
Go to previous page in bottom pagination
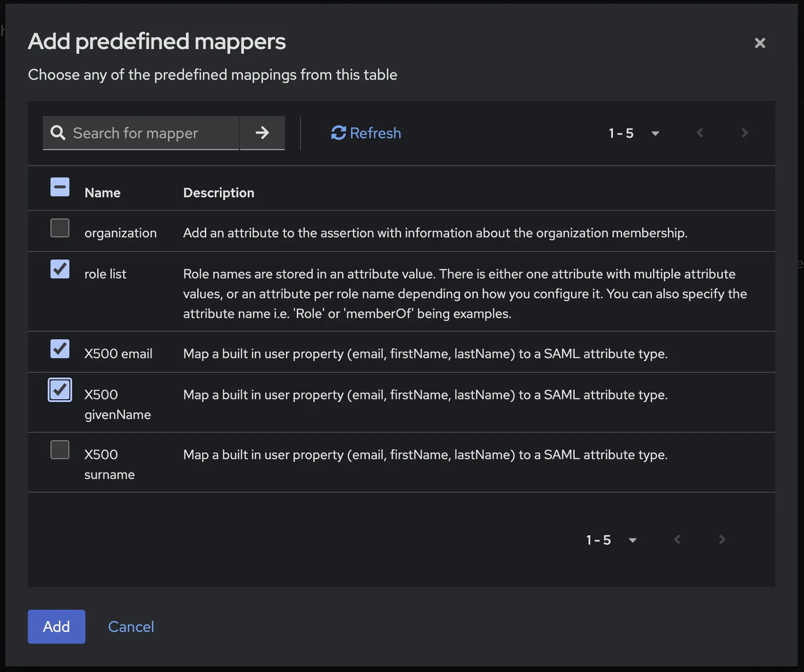pyautogui.click(x=677, y=539)
